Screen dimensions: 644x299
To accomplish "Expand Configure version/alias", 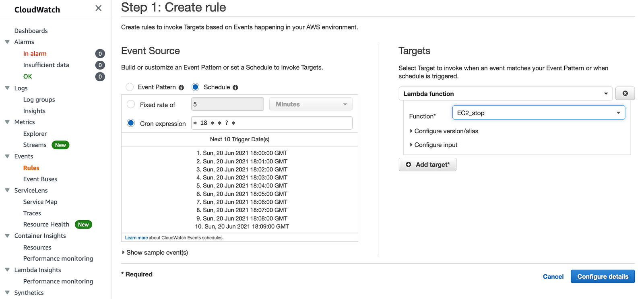I will (444, 131).
